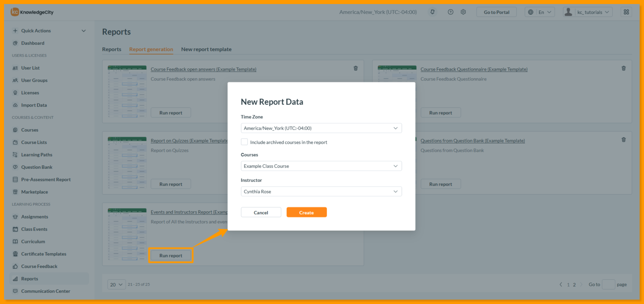This screenshot has height=304, width=644.
Task: Open Learning Paths in sidebar
Action: coord(37,155)
